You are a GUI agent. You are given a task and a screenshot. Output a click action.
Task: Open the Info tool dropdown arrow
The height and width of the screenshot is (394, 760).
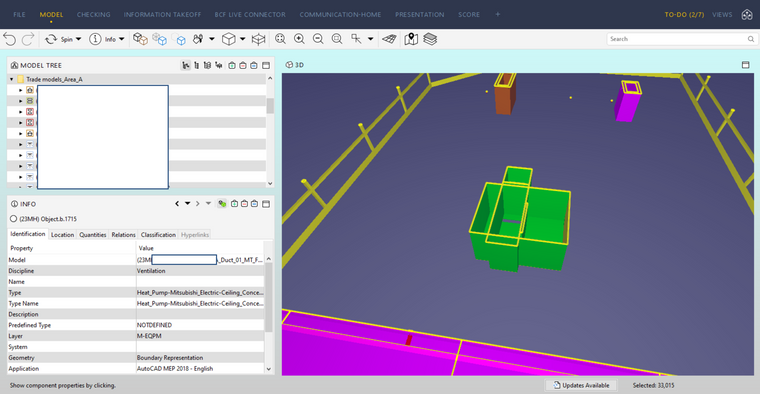(121, 39)
